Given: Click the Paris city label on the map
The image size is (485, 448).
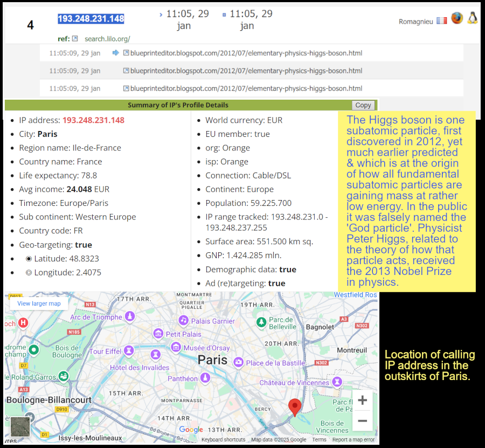Looking at the screenshot, I should pyautogui.click(x=212, y=360).
